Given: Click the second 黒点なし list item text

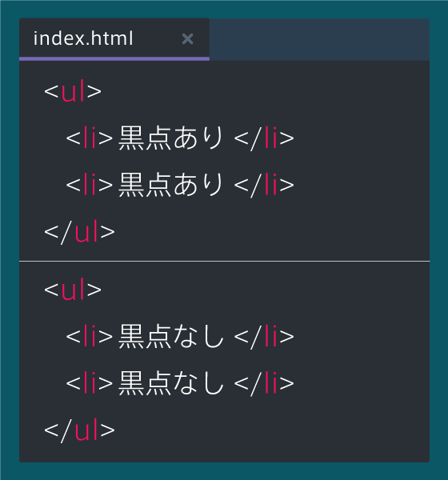Looking at the screenshot, I should pyautogui.click(x=171, y=382).
